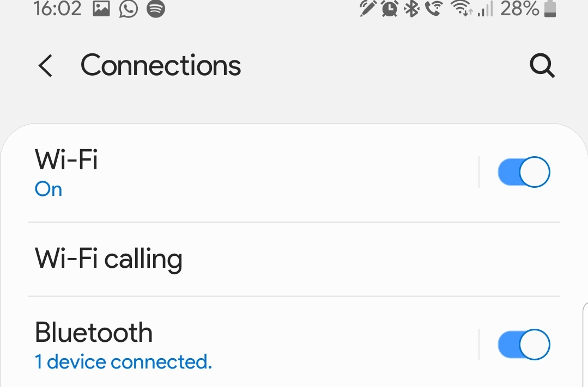Open Wi-Fi settings by its label
Image resolution: width=588 pixels, height=387 pixels.
tap(66, 160)
